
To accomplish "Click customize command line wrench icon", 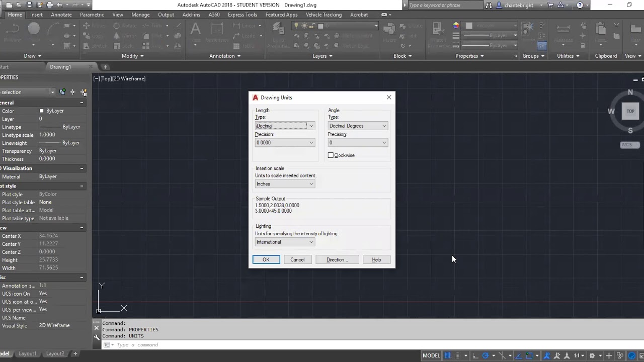I will 97,337.
